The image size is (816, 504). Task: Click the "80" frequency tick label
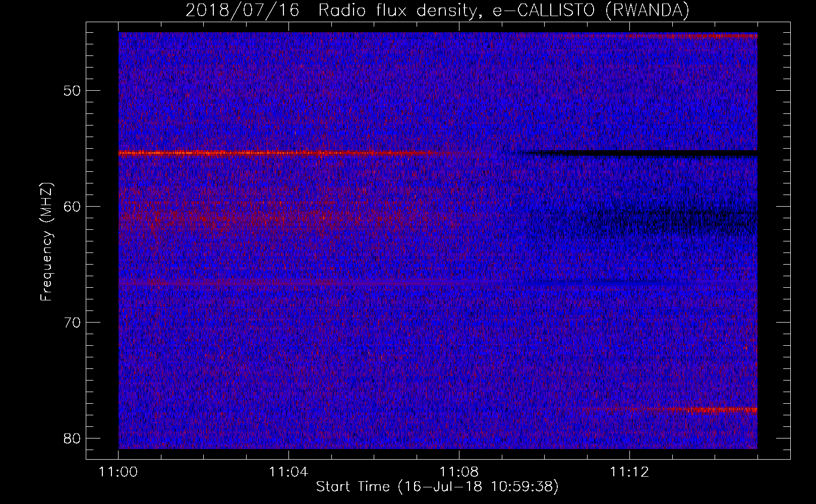(x=72, y=438)
